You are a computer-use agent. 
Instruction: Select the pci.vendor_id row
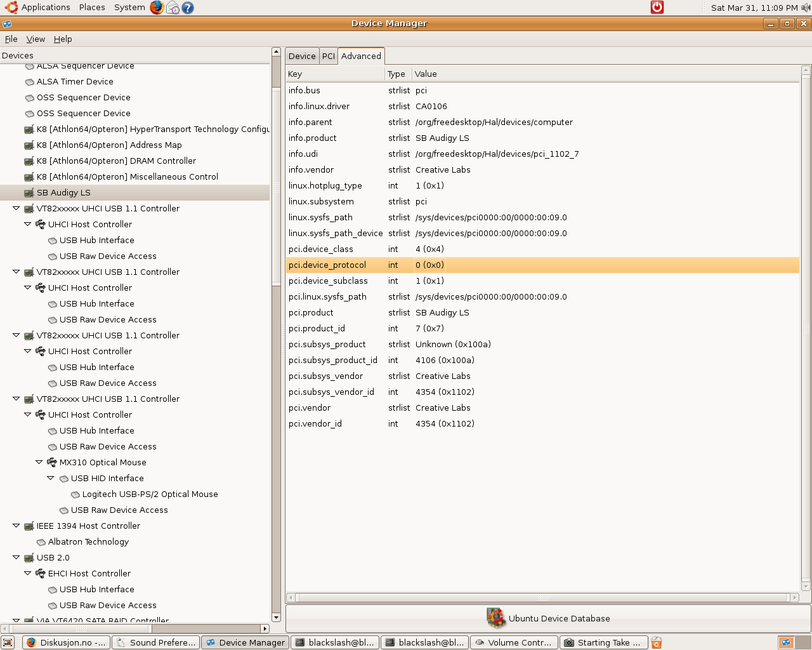[x=542, y=423]
